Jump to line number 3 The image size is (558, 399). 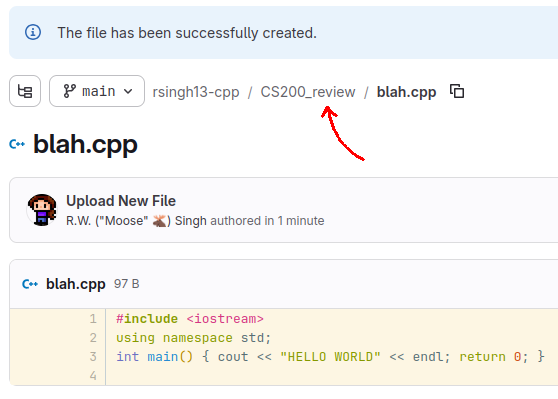93,356
